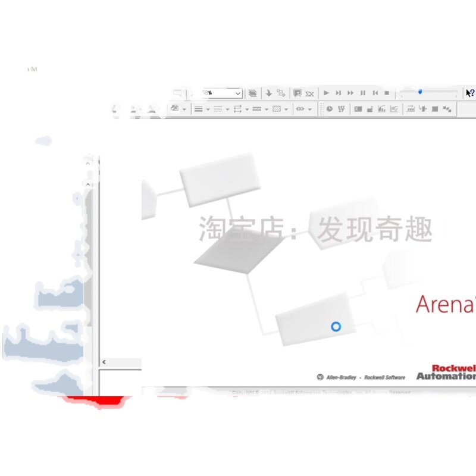The image size is (476, 476).
Task: Click the Plot chart animation icon
Action: pyautogui.click(x=381, y=109)
